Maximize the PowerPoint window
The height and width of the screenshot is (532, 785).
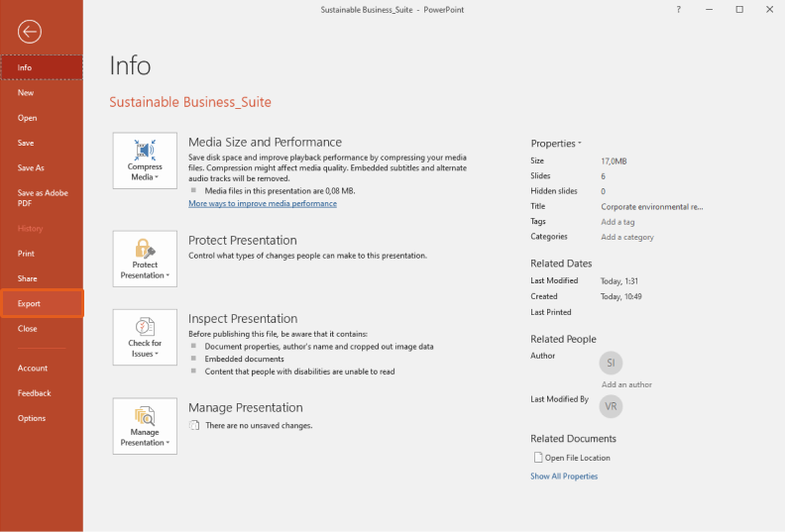[x=739, y=10]
